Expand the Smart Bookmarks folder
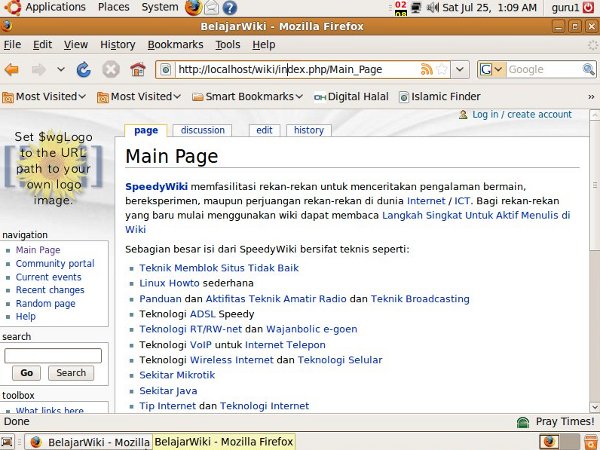 pyautogui.click(x=248, y=97)
